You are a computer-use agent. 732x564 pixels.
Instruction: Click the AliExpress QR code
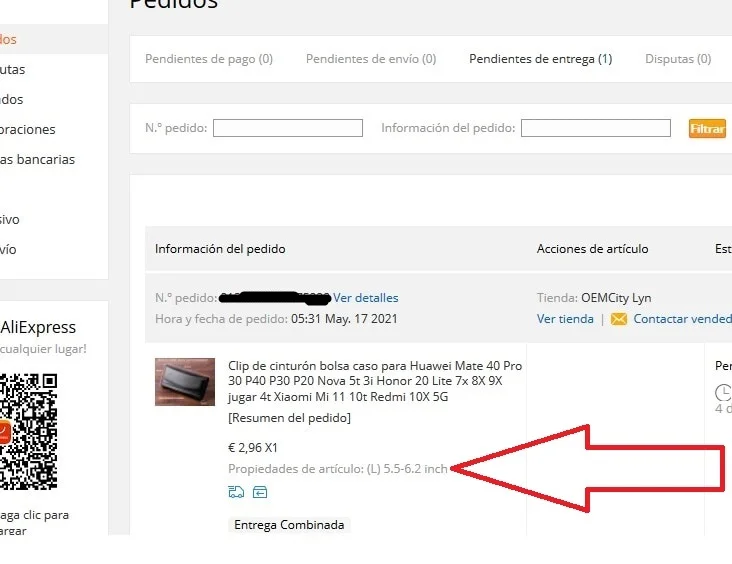tap(28, 431)
